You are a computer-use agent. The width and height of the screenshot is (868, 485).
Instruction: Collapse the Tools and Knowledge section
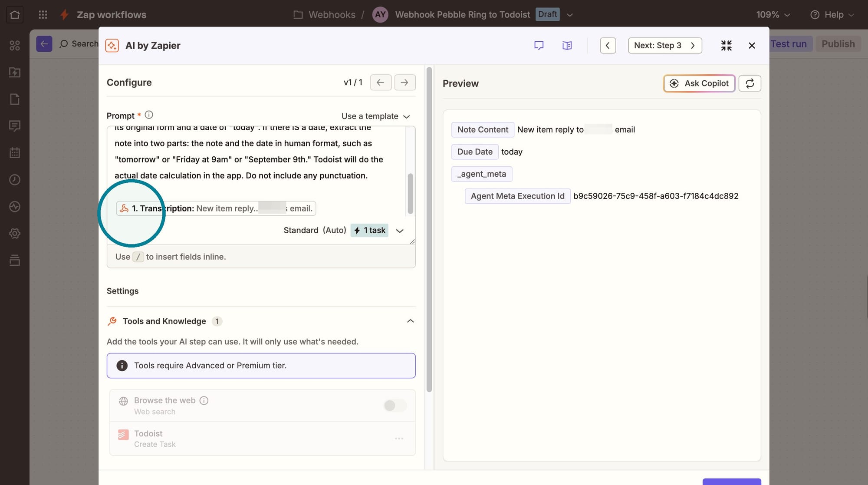[x=410, y=321]
